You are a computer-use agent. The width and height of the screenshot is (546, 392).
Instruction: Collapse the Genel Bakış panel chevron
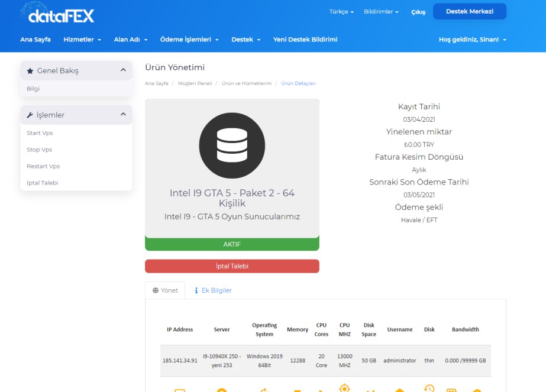coord(123,70)
